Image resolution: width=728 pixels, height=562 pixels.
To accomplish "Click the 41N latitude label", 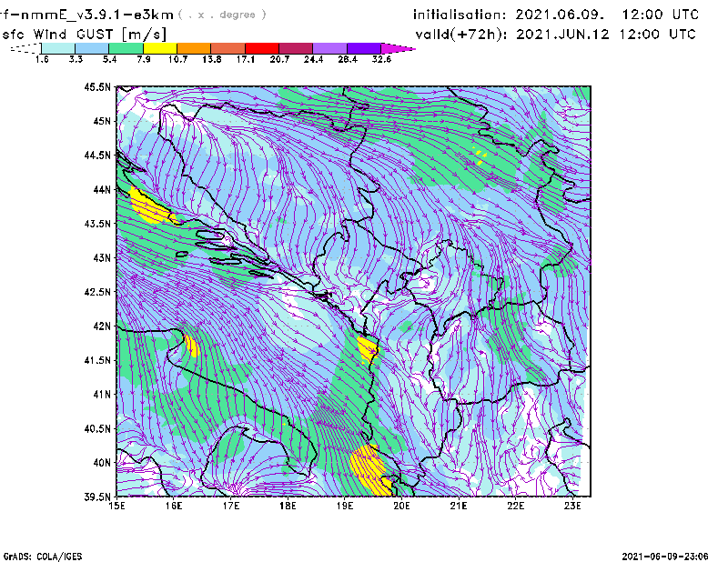I will [102, 395].
